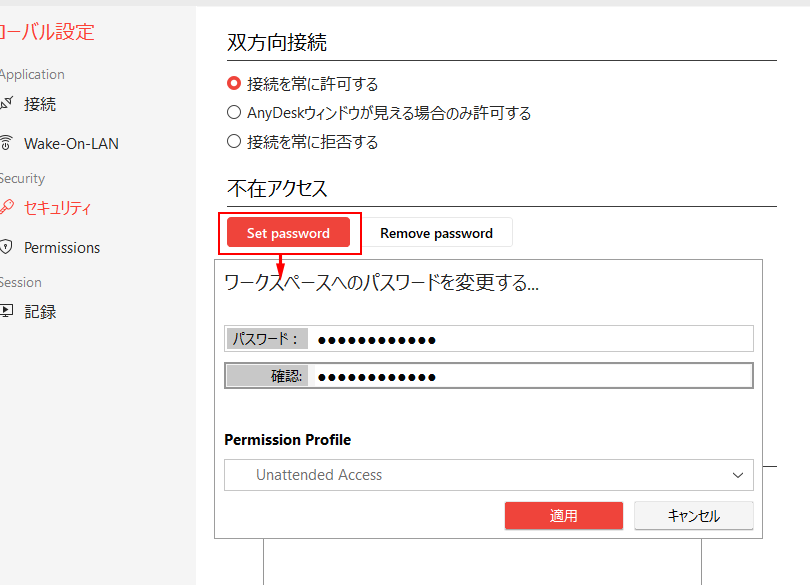
Task: Click the Remove password button
Action: point(436,233)
